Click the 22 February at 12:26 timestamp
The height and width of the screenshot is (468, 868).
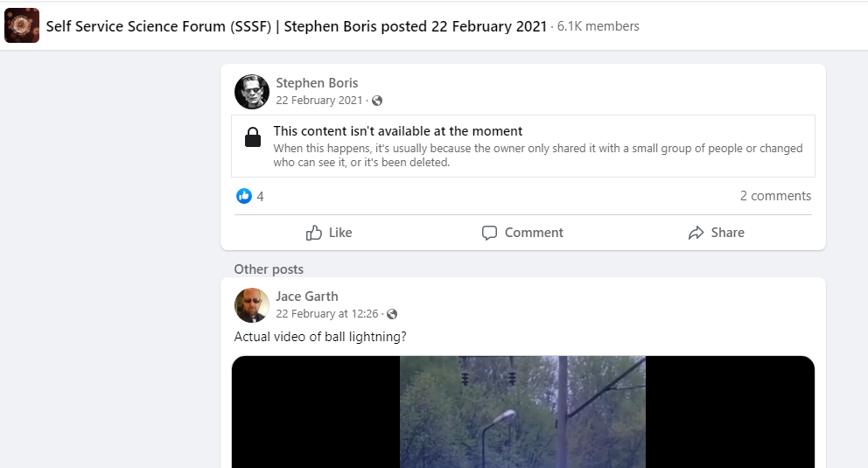click(x=327, y=314)
